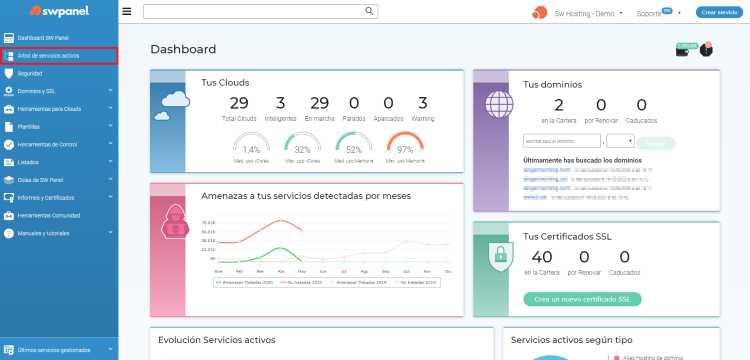Toggle Amenazas Tratadas 2019 legend entry
The height and width of the screenshot is (360, 750).
[x=359, y=283]
